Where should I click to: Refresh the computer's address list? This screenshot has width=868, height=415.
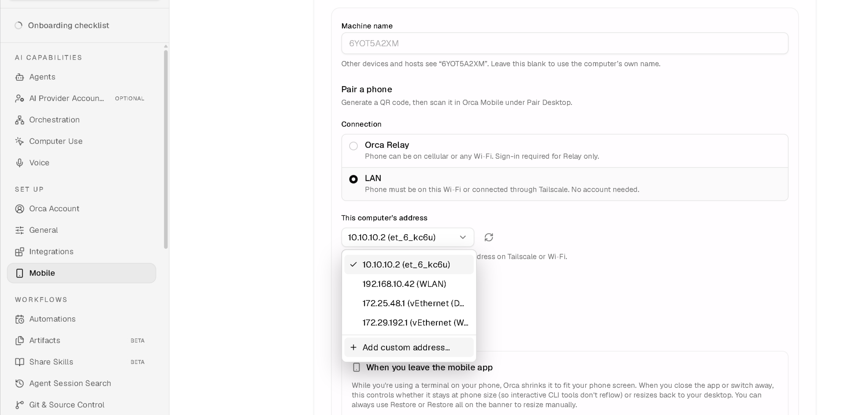tap(489, 237)
